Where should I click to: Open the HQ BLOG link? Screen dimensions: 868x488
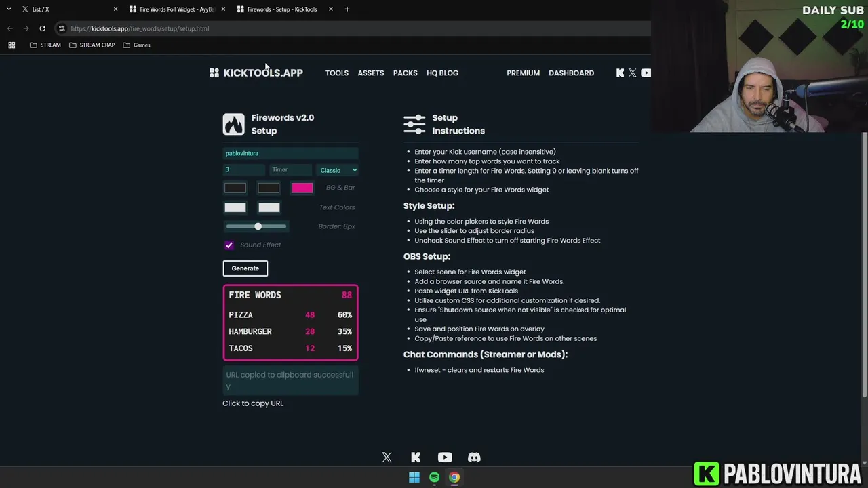(443, 73)
